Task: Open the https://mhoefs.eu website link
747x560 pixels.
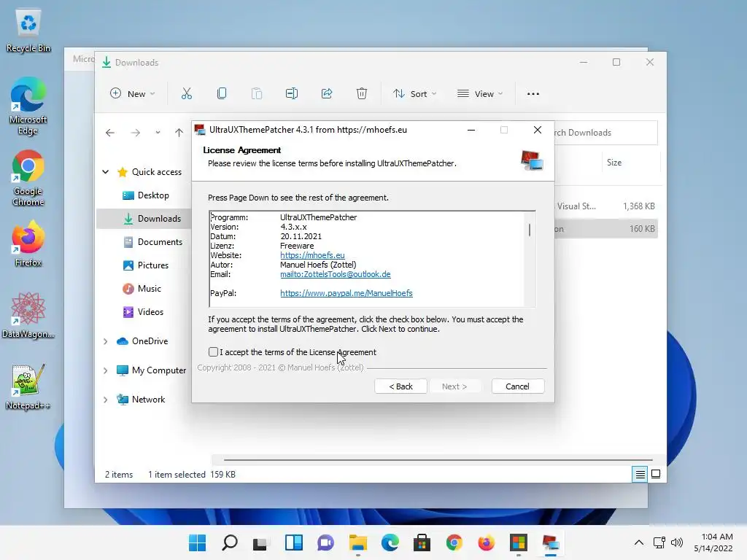Action: [312, 255]
